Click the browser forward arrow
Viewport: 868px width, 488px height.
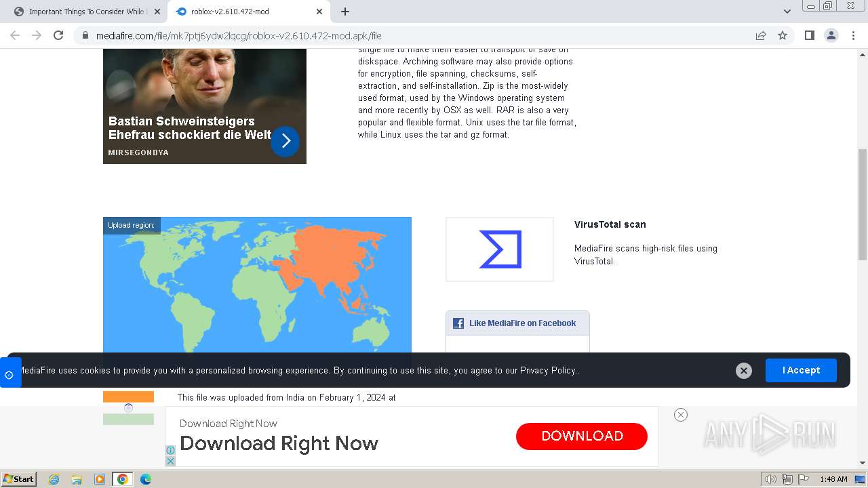click(37, 35)
